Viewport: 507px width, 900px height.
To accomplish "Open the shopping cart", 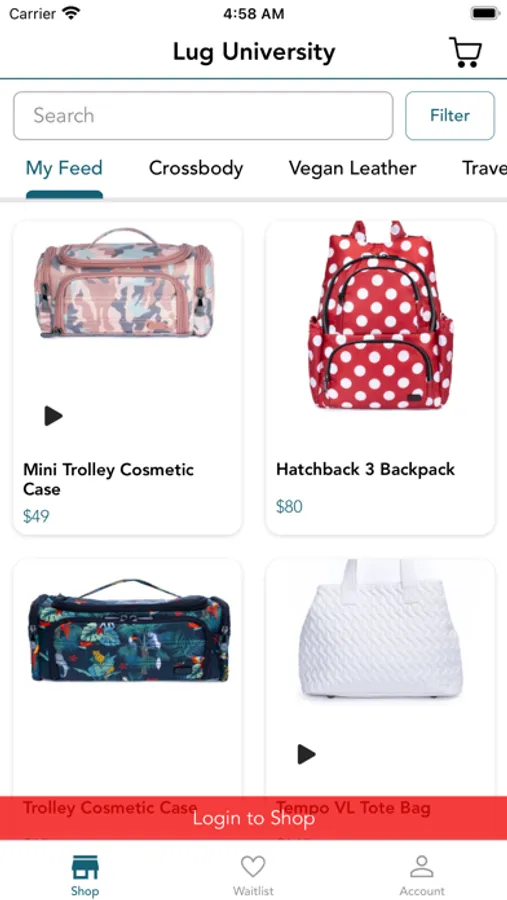I will point(465,52).
